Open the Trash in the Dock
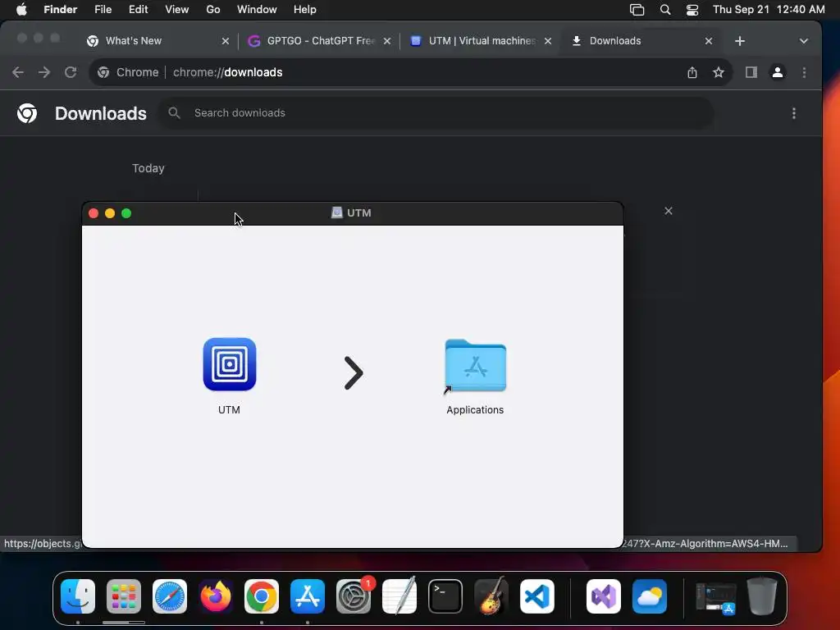Image resolution: width=840 pixels, height=630 pixels. click(x=762, y=596)
